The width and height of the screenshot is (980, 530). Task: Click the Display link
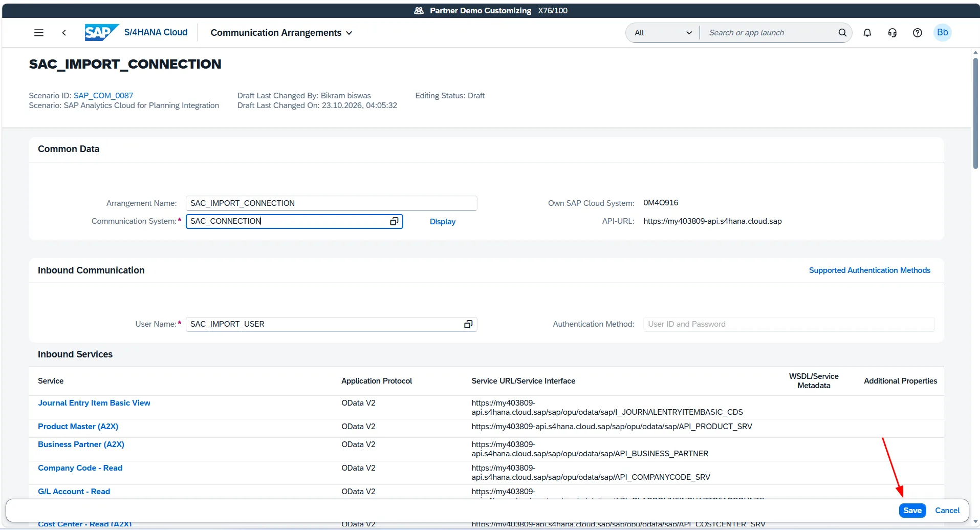443,222
